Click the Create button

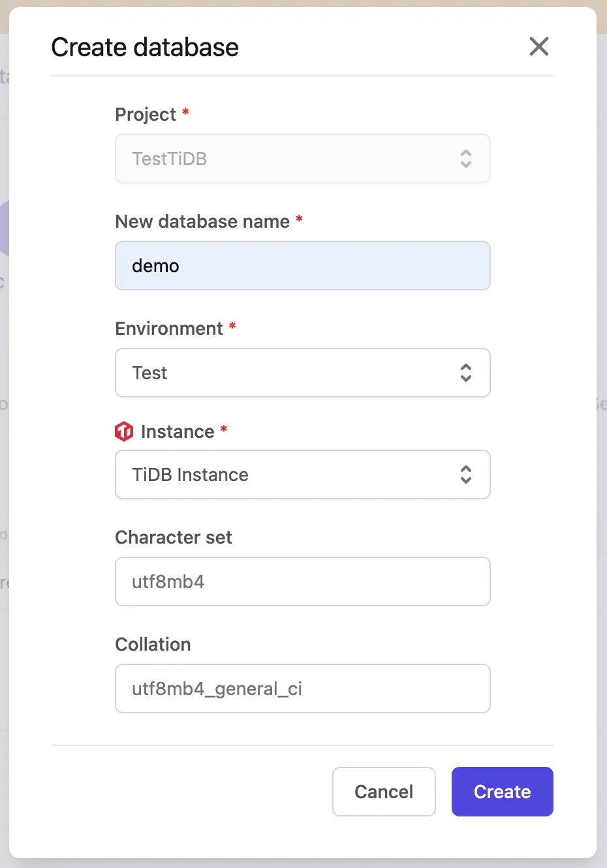pos(503,792)
